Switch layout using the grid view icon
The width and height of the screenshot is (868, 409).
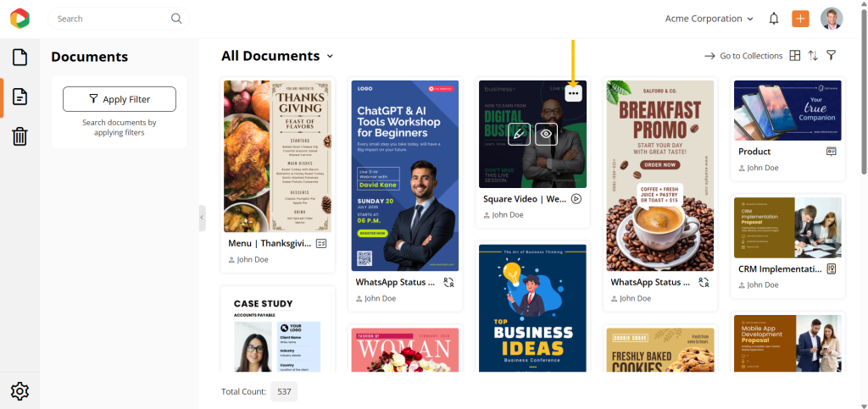(x=795, y=56)
